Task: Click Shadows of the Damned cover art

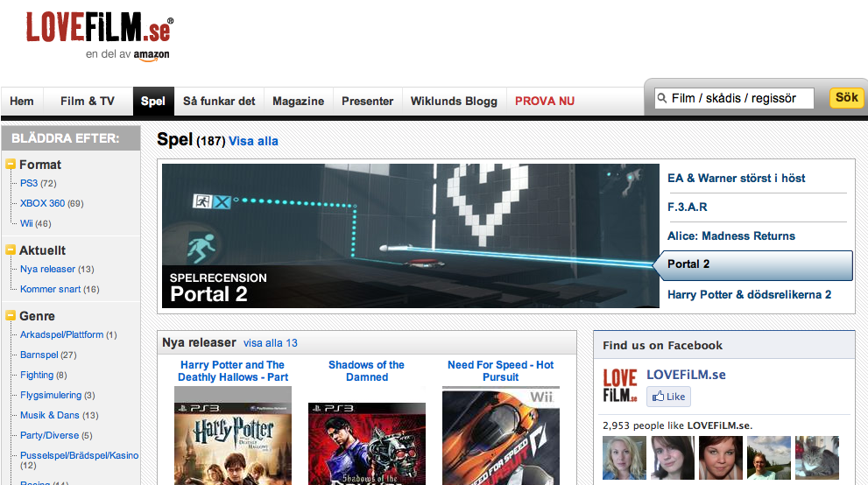Action: (x=367, y=444)
